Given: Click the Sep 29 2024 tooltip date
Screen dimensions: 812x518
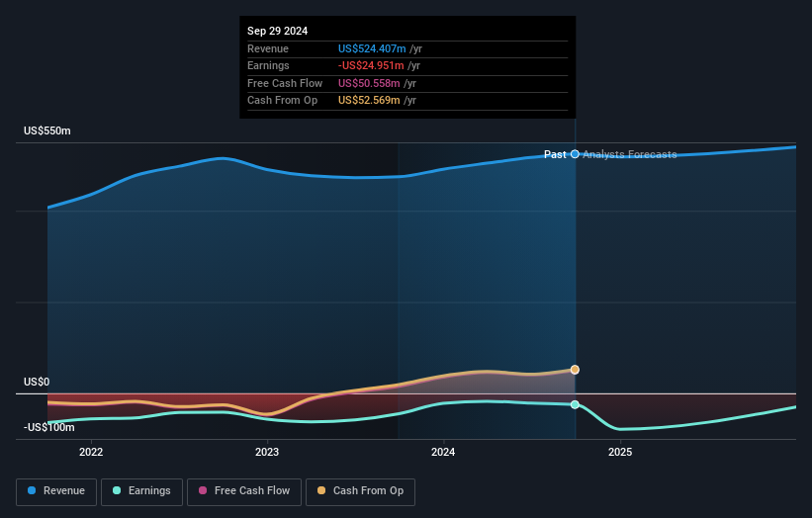Looking at the screenshot, I should pyautogui.click(x=278, y=31).
